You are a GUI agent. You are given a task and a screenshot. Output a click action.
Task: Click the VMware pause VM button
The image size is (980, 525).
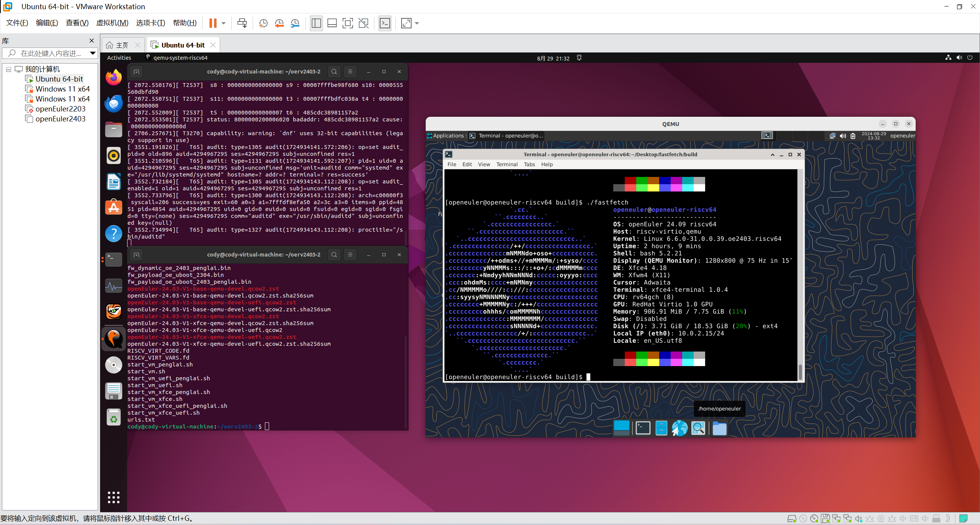[213, 23]
